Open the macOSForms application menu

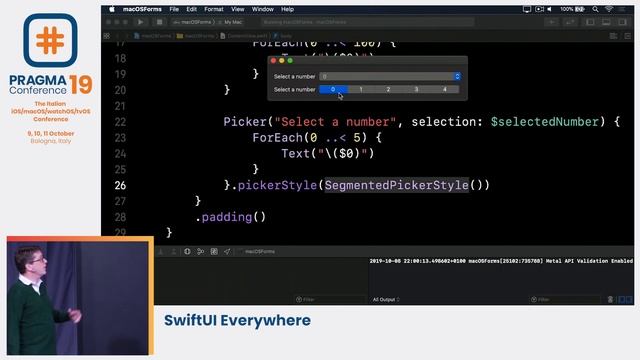click(142, 9)
